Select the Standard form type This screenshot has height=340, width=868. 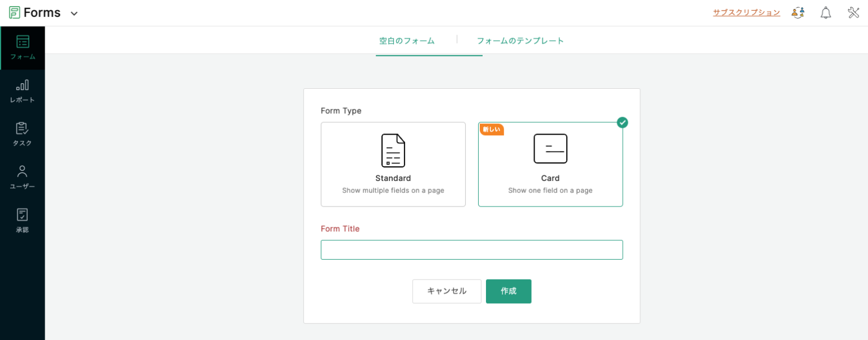click(x=393, y=164)
